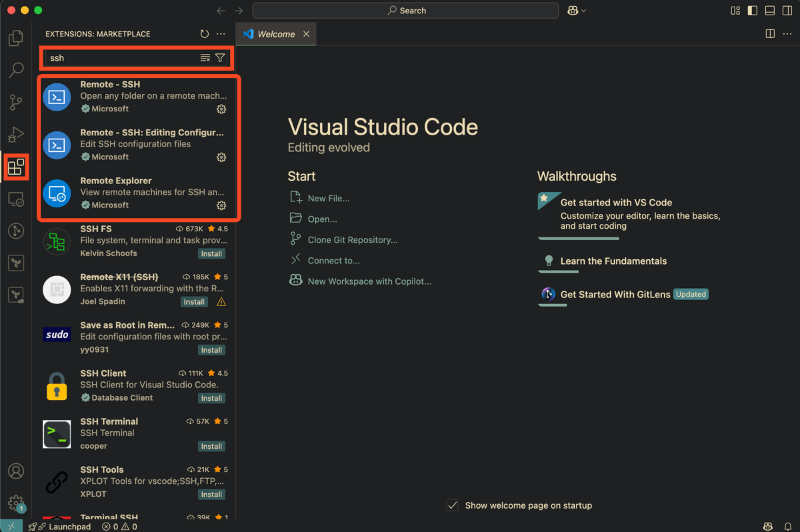
Task: Open the Search view in the Activity Bar
Action: [x=15, y=70]
